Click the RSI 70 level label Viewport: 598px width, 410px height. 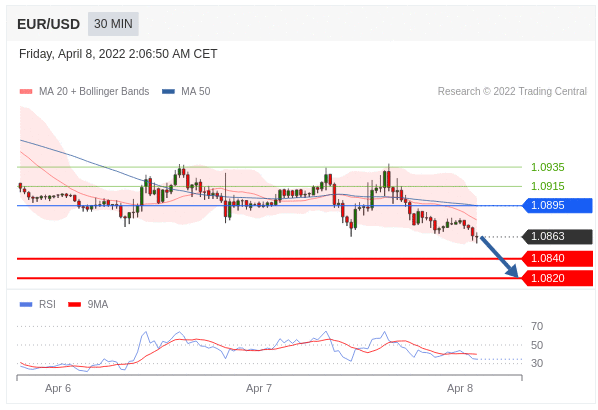pos(537,326)
